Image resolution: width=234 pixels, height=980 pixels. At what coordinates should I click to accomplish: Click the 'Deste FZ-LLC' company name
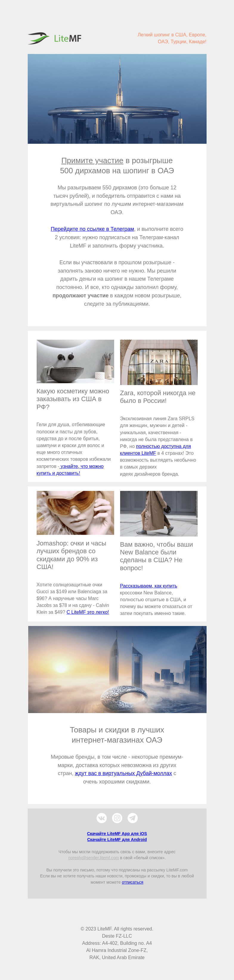[117, 936]
